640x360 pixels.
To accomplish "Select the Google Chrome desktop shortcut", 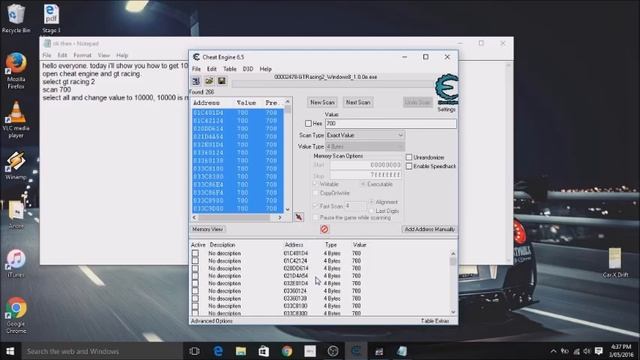I will pyautogui.click(x=16, y=315).
